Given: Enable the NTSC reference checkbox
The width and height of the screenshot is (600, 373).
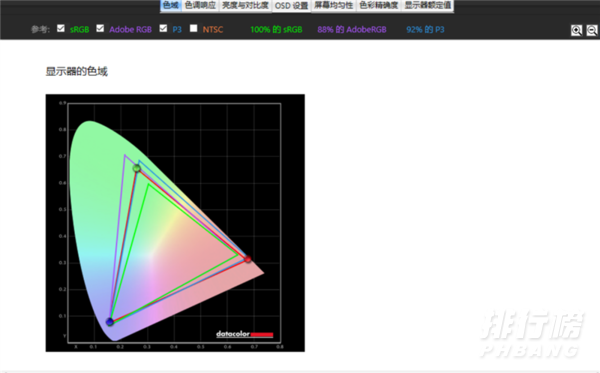Looking at the screenshot, I should pos(194,28).
